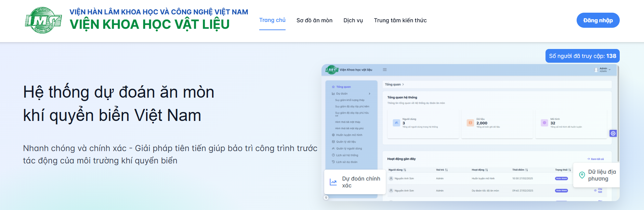This screenshot has height=210, width=644.
Task: Click the location pin icon beside Dữ liệu địa phương
Action: (582, 175)
